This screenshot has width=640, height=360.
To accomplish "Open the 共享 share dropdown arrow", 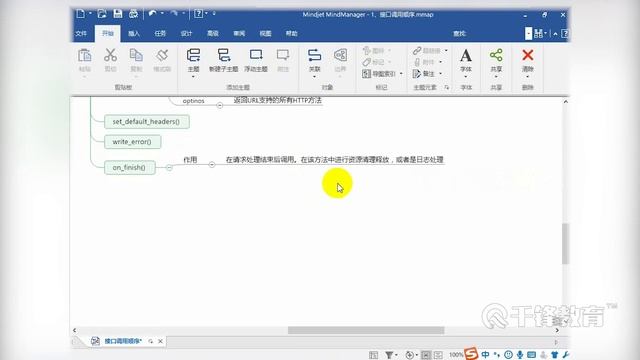I will pyautogui.click(x=496, y=77).
